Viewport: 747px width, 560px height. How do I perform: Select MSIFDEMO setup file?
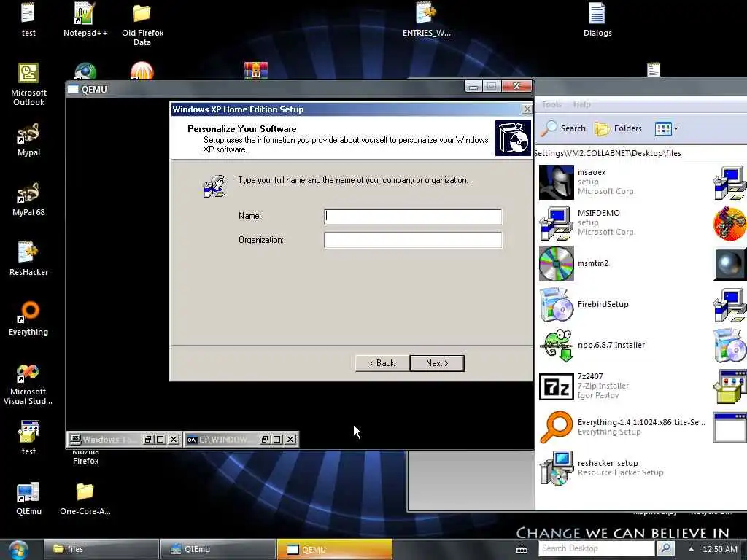coord(588,222)
